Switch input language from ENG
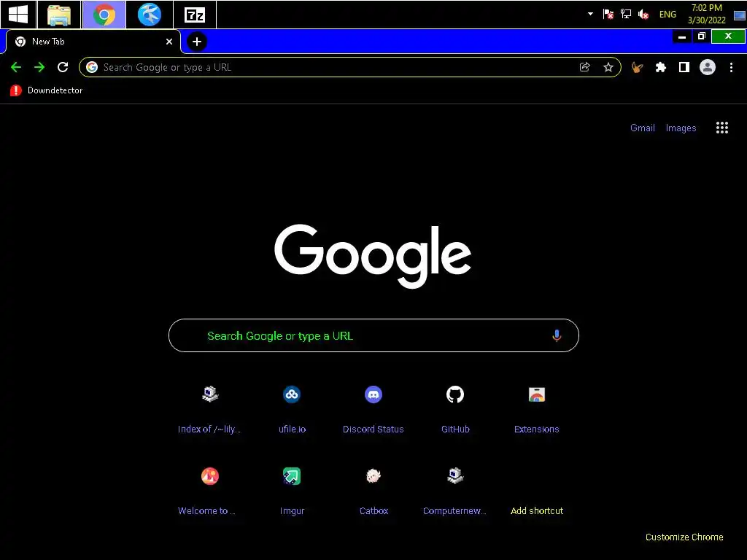 [x=667, y=15]
